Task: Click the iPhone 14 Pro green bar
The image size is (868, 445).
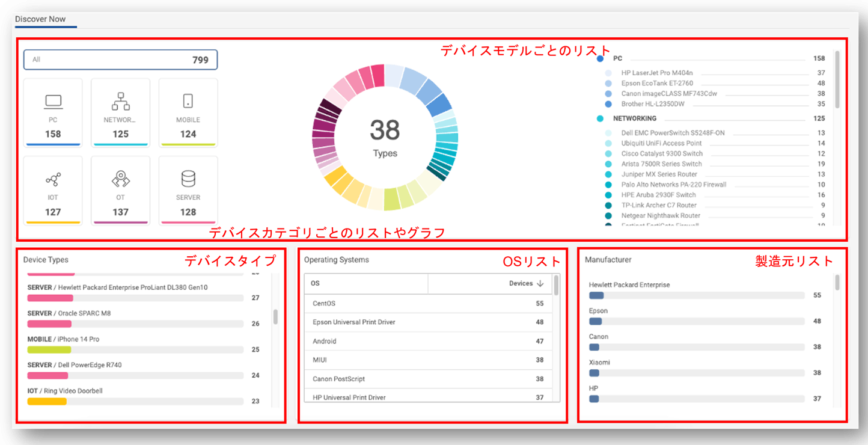Action: [x=49, y=349]
